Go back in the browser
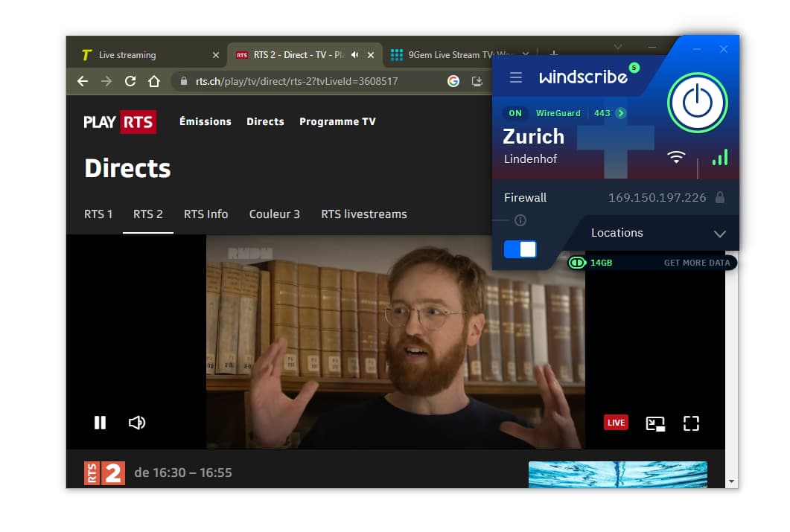Screen dimensions: 790x532 [83, 81]
